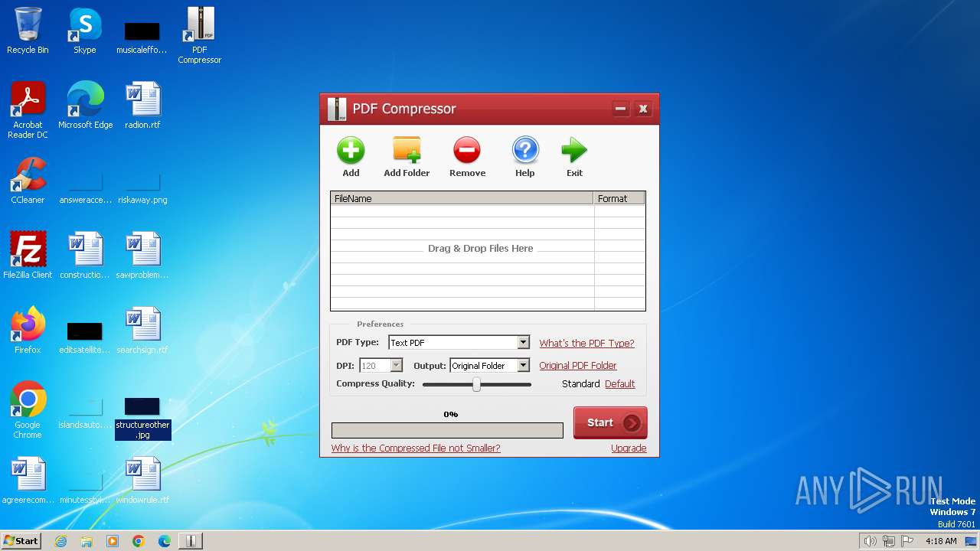Select Google Chrome desktop shortcut
This screenshot has height=551, width=980.
[28, 410]
